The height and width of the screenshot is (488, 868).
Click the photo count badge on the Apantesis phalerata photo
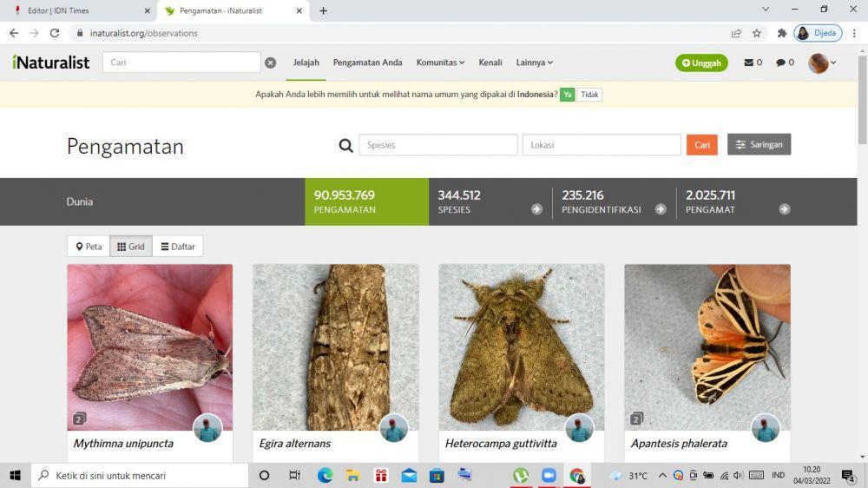pos(636,419)
